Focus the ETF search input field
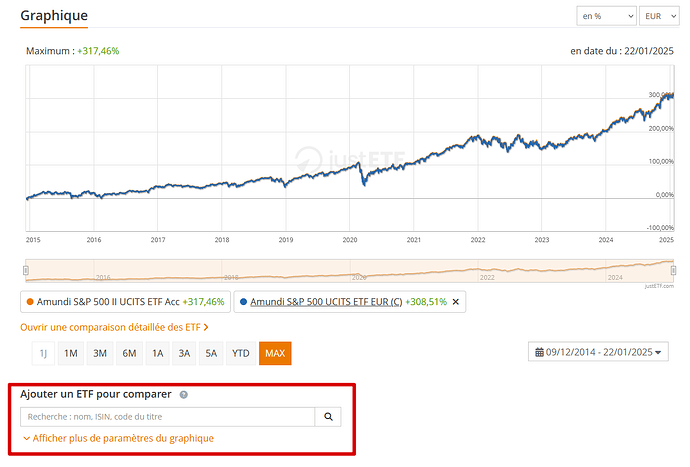 coord(168,416)
